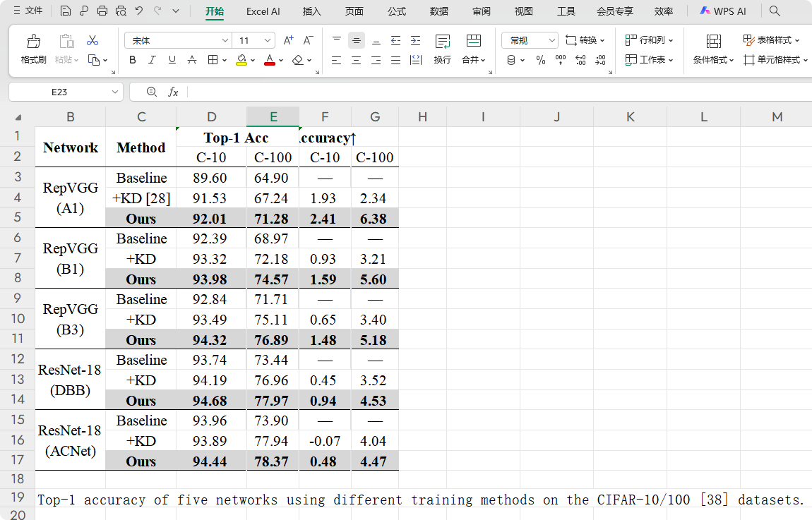Increase font size with A+ icon

[x=289, y=40]
